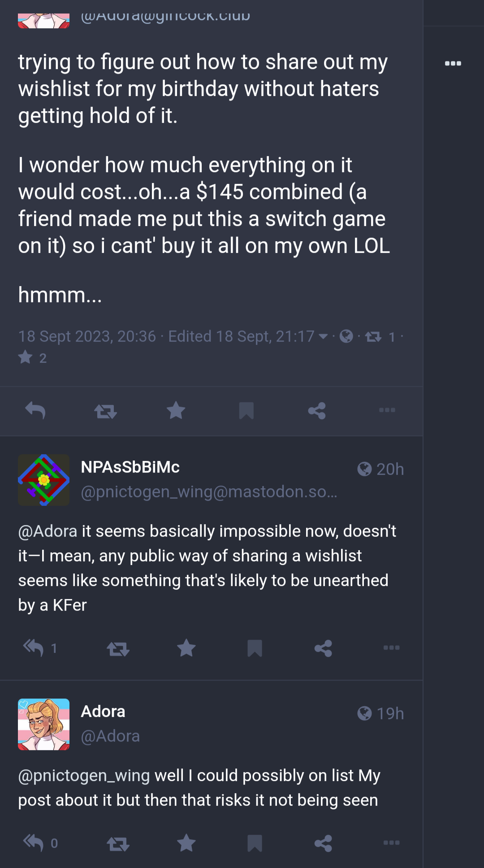Open @Adora mention link in reply

48,531
